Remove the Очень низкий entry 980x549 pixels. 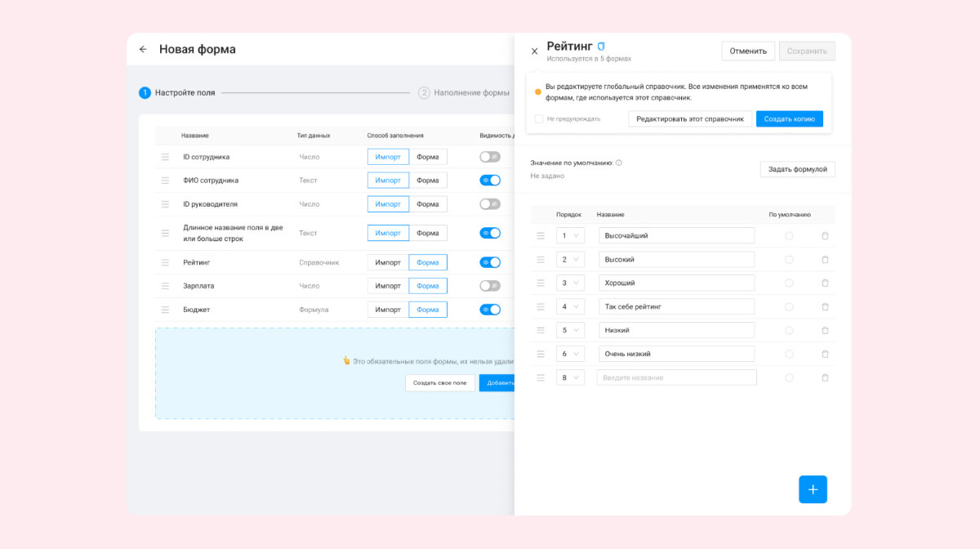pyautogui.click(x=825, y=354)
